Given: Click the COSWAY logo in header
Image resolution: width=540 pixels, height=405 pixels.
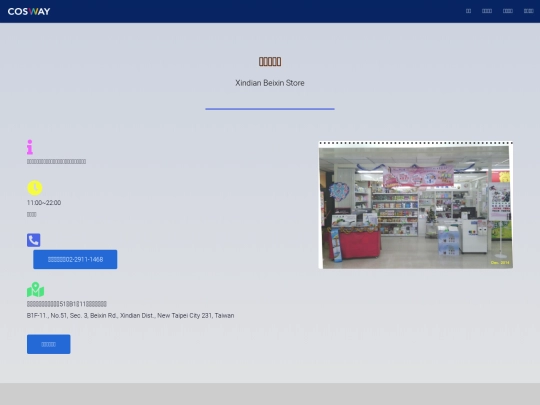Looking at the screenshot, I should click(29, 11).
